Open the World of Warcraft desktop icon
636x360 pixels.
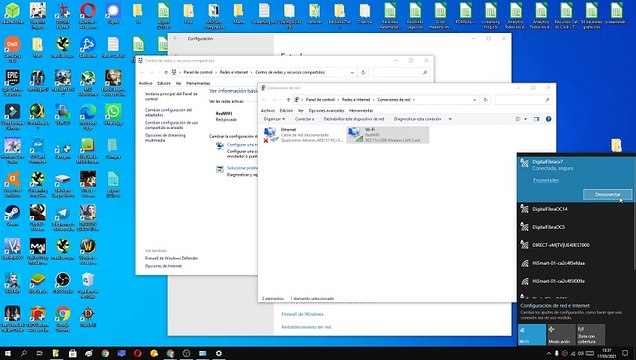pos(88,251)
